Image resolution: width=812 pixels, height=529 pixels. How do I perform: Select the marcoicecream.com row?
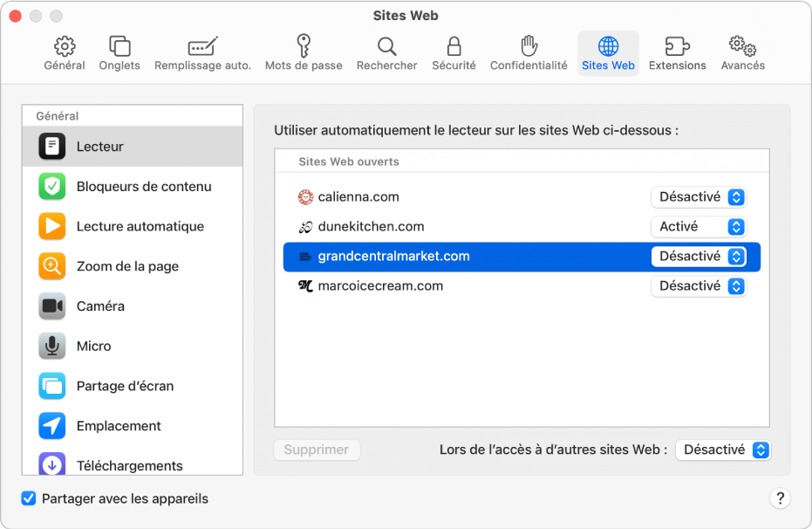[522, 286]
